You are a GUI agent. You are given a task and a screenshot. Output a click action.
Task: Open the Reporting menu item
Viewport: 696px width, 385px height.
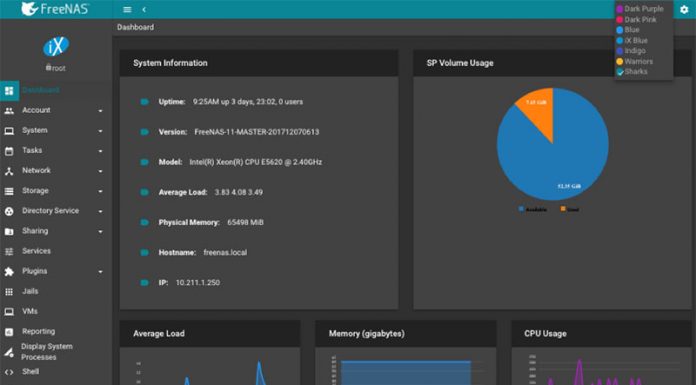39,331
